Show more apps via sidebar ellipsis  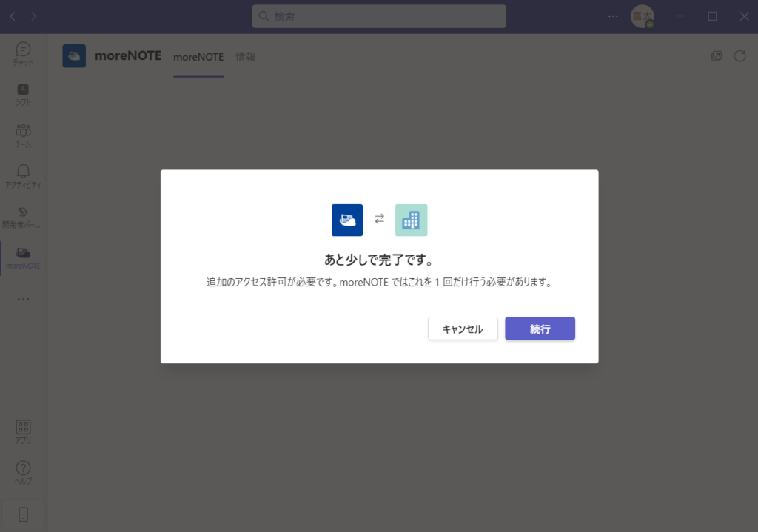[23, 299]
